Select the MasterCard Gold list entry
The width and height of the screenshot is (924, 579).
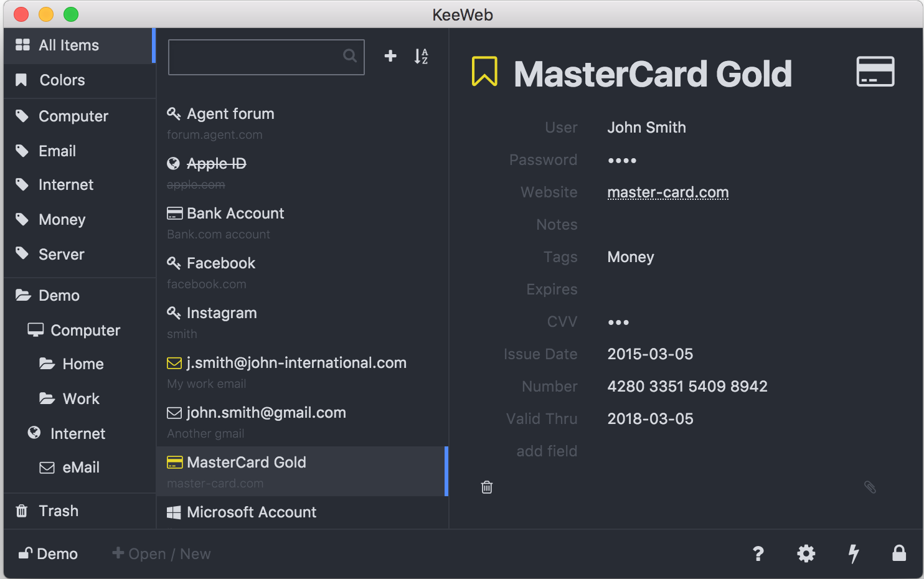pos(302,471)
